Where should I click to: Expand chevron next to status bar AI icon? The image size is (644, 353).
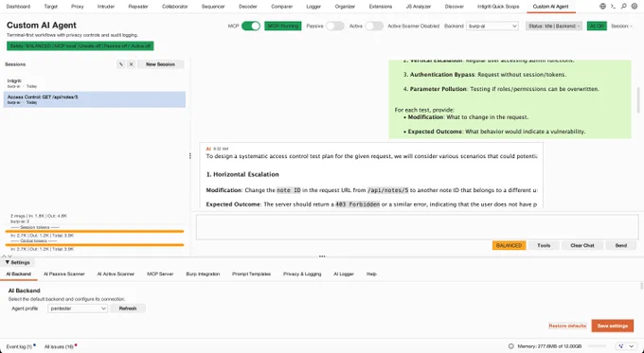click(x=632, y=346)
